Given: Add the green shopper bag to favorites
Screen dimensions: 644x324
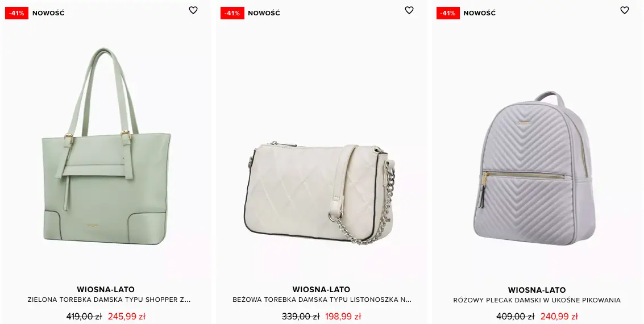Looking at the screenshot, I should pyautogui.click(x=193, y=10).
